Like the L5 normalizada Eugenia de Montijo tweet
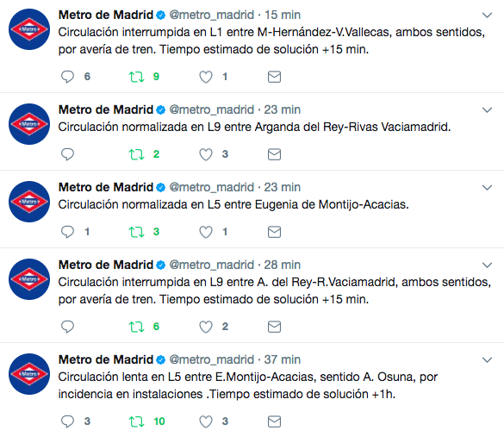This screenshot has height=437, width=504. point(206,232)
